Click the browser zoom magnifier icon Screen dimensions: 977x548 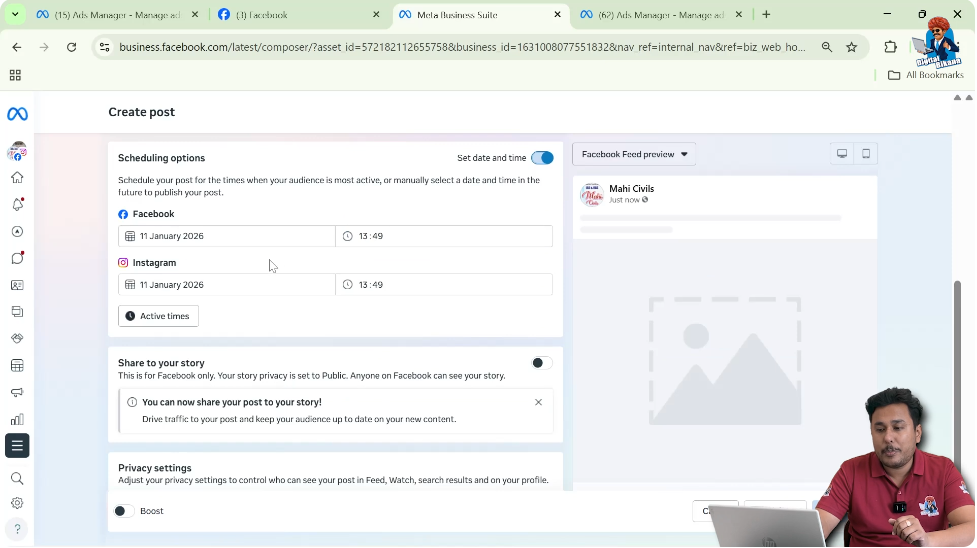click(827, 47)
